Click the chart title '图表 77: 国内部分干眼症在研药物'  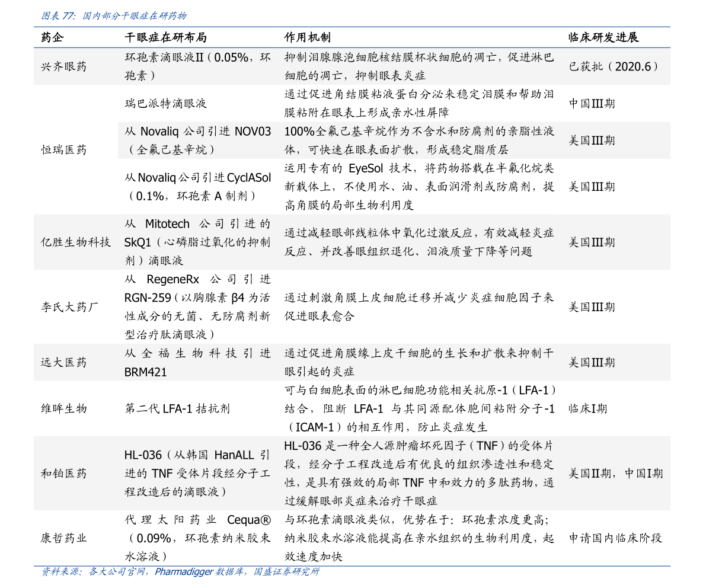pyautogui.click(x=113, y=16)
